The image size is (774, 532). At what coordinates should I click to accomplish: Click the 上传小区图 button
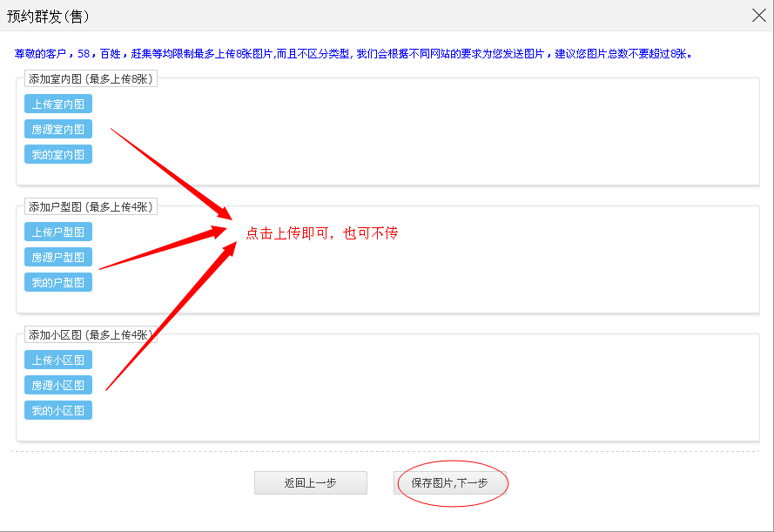[x=58, y=360]
